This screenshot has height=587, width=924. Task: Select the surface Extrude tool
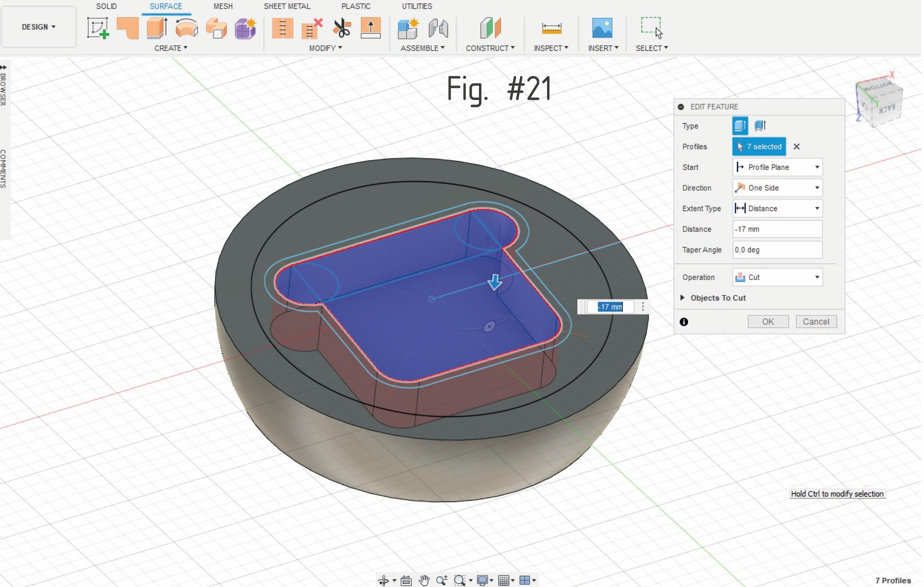pyautogui.click(x=157, y=28)
